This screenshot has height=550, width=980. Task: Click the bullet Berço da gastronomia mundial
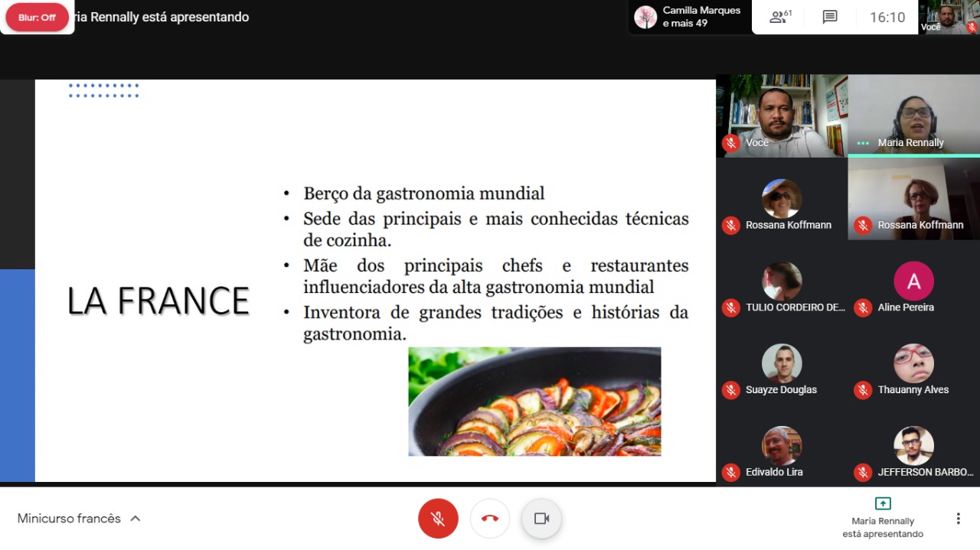coord(424,194)
